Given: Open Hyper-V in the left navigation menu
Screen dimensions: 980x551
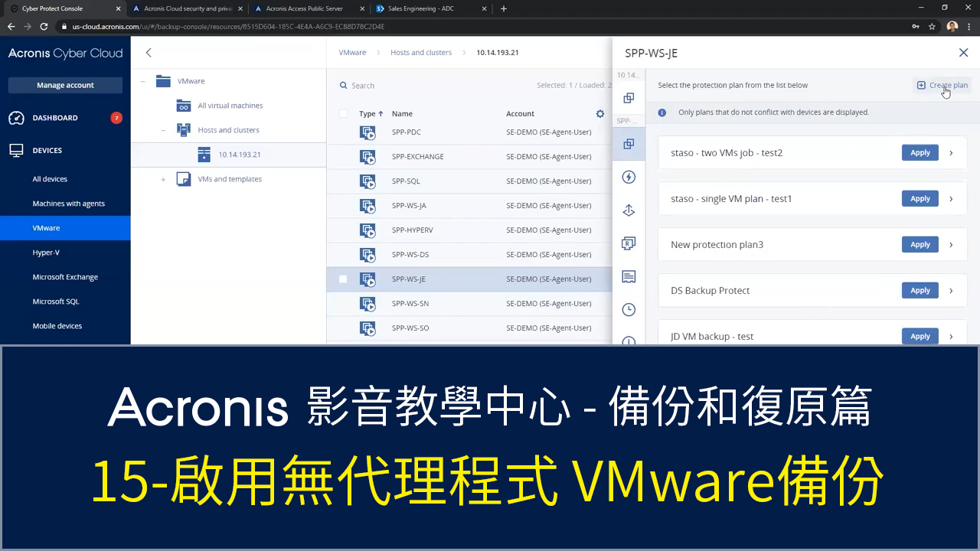Looking at the screenshot, I should pos(46,253).
